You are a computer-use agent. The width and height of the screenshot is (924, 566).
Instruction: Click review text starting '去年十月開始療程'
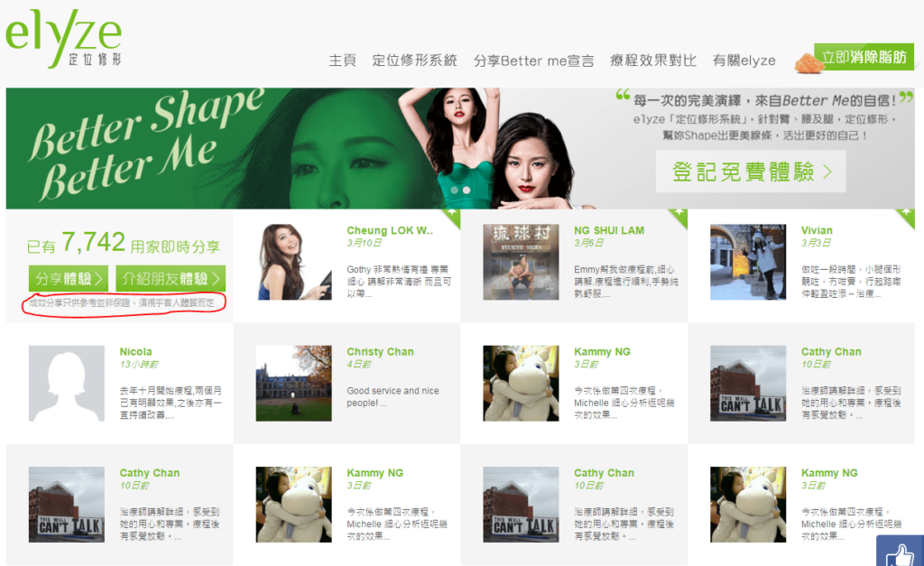(171, 403)
